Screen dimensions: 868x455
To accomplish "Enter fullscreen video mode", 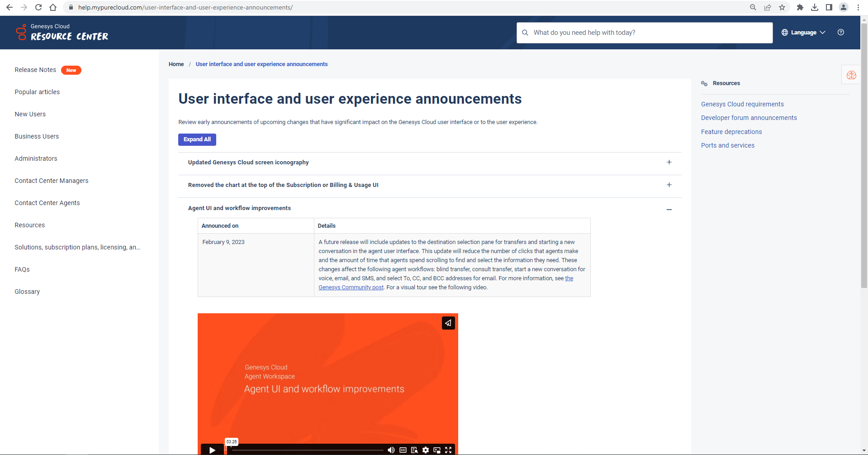I will [x=448, y=450].
